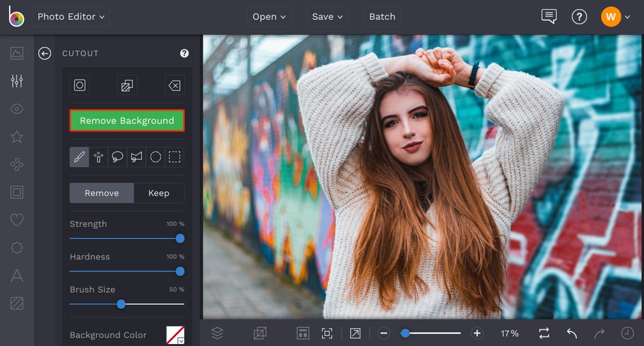Click the invert selection icon
Image resolution: width=644 pixels, height=346 pixels.
coord(127,85)
